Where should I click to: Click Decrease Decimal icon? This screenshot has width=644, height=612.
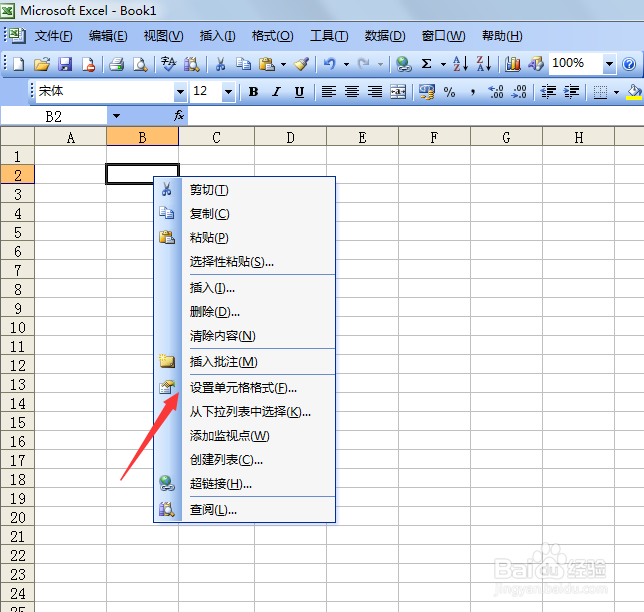point(519,92)
